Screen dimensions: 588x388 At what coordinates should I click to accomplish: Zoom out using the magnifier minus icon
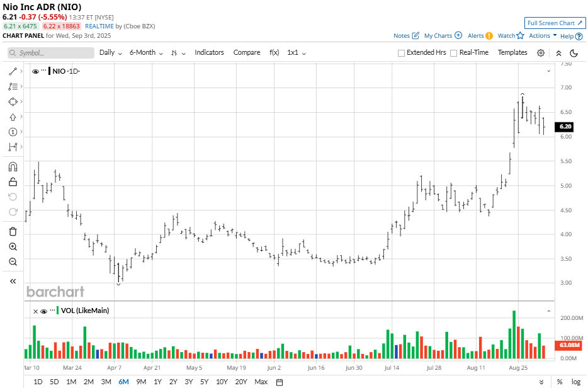13,261
